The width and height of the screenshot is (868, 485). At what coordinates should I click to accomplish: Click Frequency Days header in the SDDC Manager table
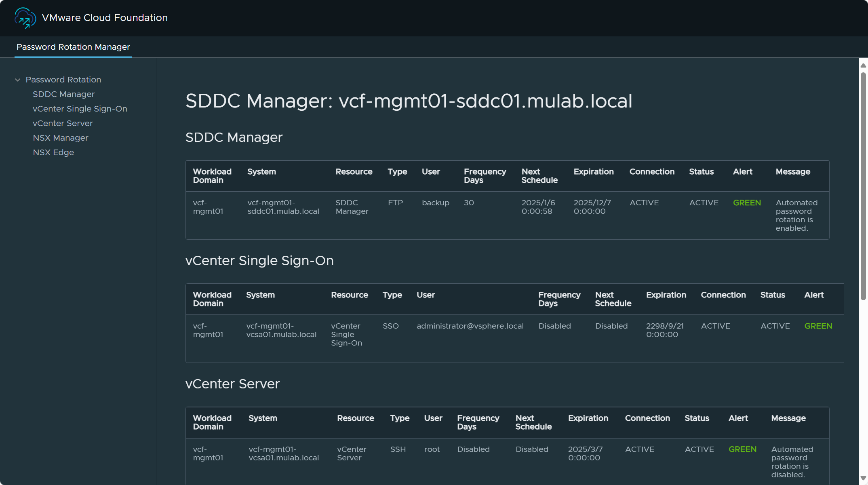tap(485, 176)
